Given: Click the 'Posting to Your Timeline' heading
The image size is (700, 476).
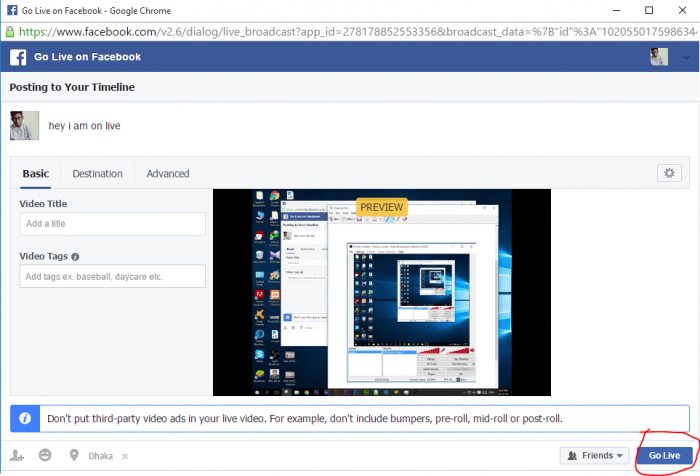Looking at the screenshot, I should (72, 87).
